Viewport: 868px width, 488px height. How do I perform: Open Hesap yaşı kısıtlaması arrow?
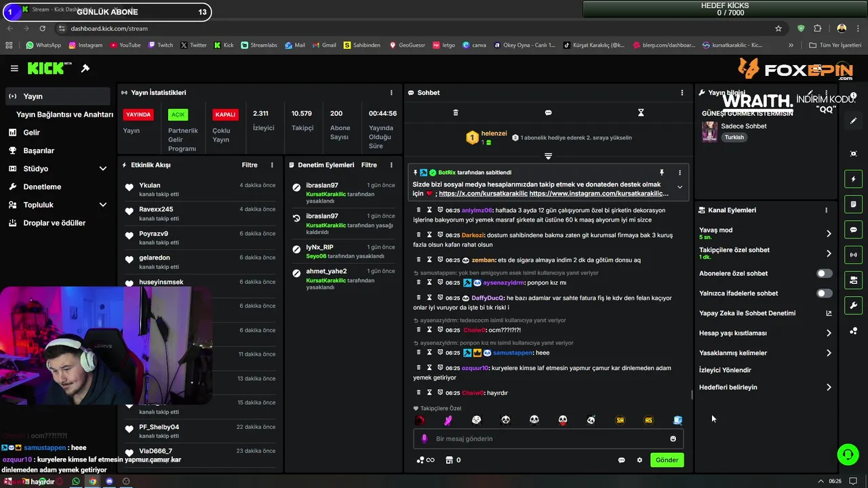829,333
